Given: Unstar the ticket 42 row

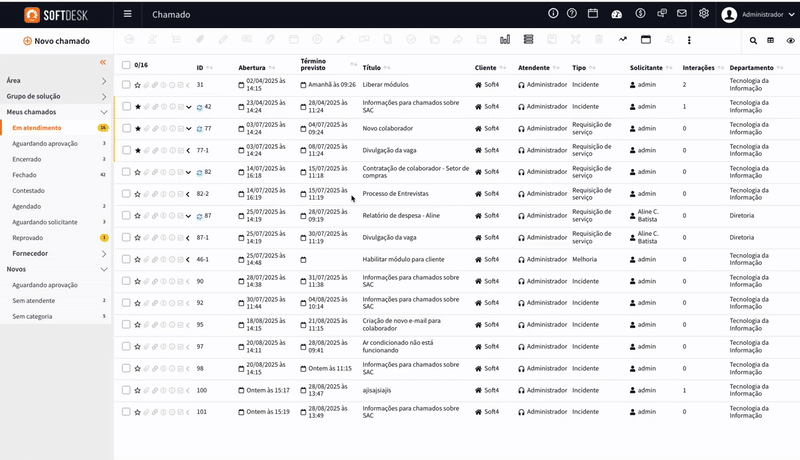Looking at the screenshot, I should 138,107.
